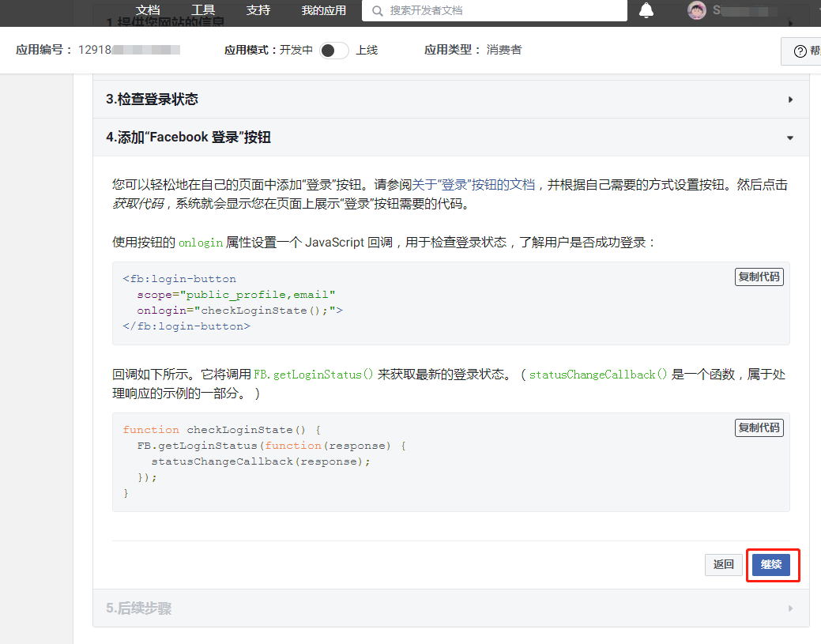
Task: Click the search magnifier icon
Action: point(377,10)
